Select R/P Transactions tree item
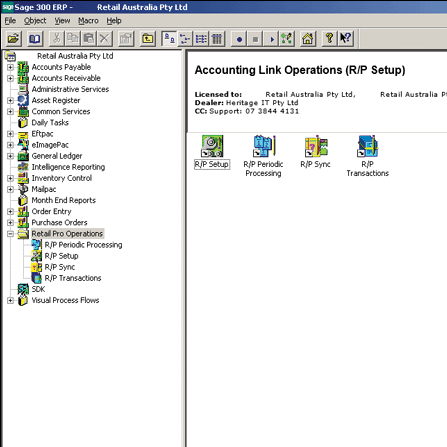This screenshot has width=447, height=447. tap(73, 278)
